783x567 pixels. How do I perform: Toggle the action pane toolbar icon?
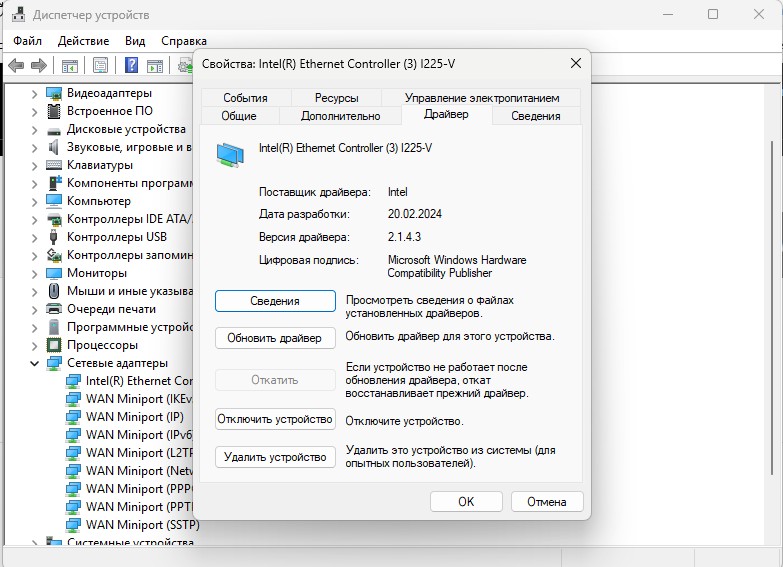pos(155,65)
